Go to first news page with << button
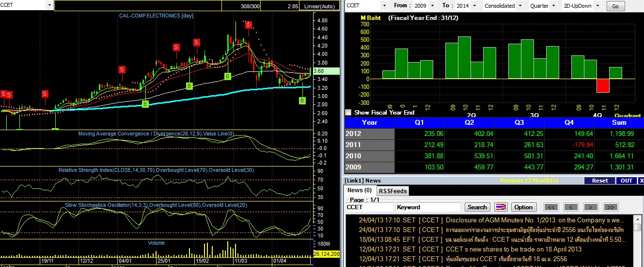Image resolution: width=644 pixels, height=267 pixels. point(550,207)
